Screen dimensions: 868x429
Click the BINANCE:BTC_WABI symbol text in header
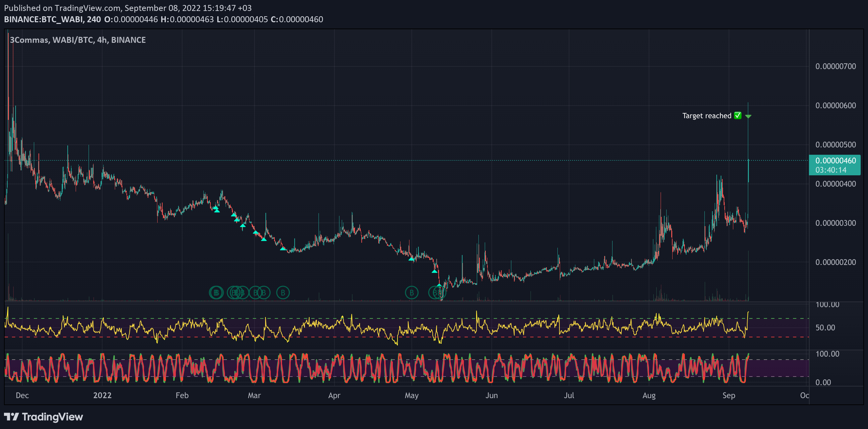pyautogui.click(x=44, y=19)
